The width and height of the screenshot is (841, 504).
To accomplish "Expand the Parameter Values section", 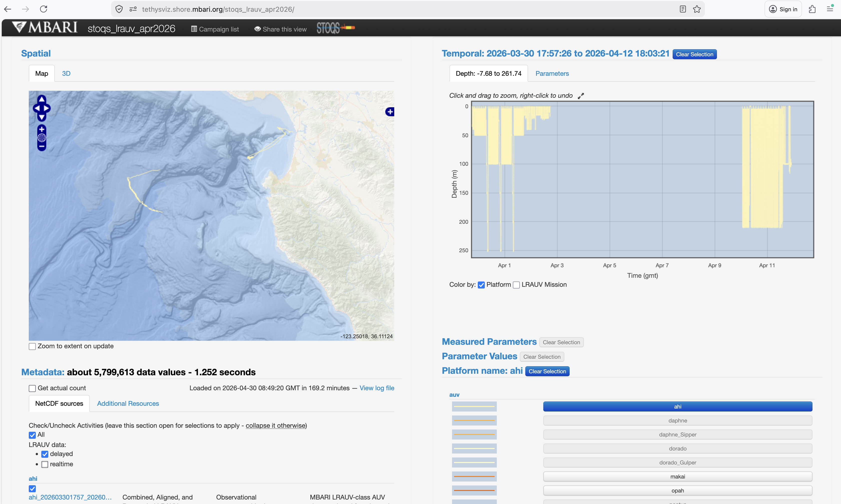I will click(480, 356).
